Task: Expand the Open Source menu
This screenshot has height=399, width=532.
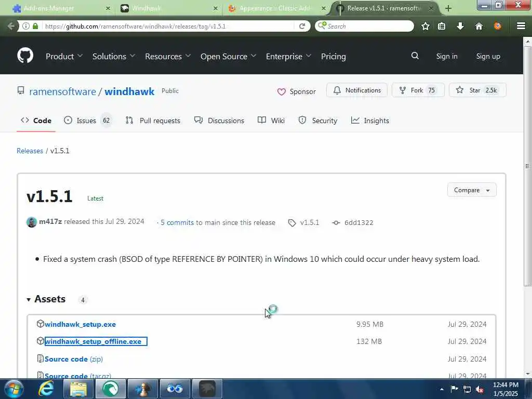Action: tap(228, 56)
